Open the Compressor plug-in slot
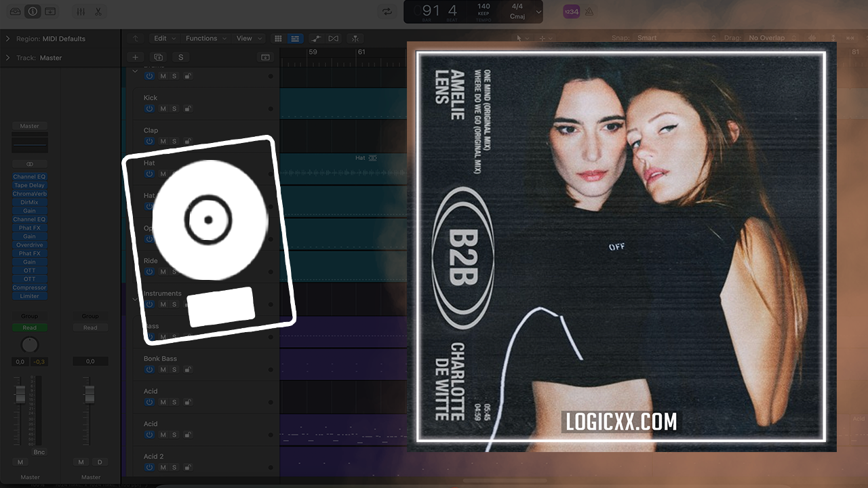868x488 pixels. click(x=30, y=287)
